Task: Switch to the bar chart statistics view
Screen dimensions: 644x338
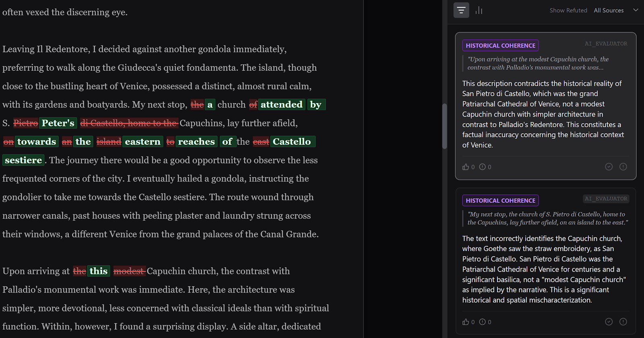Action: [479, 10]
